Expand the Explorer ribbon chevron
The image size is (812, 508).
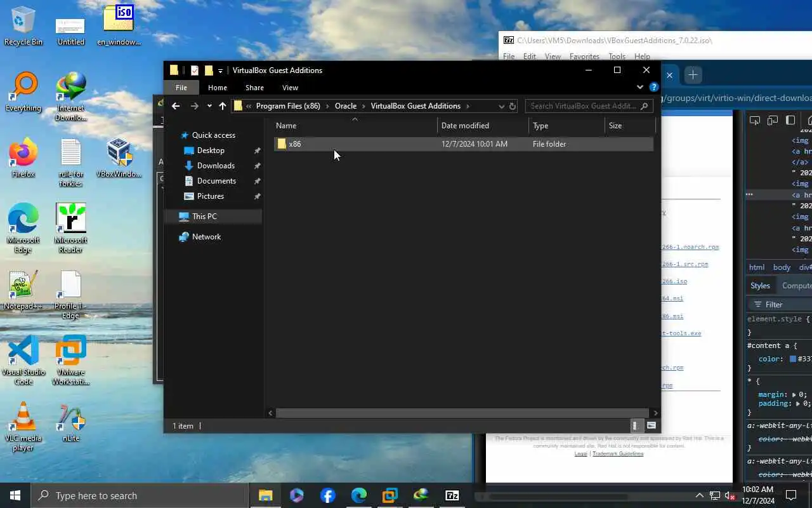point(640,87)
